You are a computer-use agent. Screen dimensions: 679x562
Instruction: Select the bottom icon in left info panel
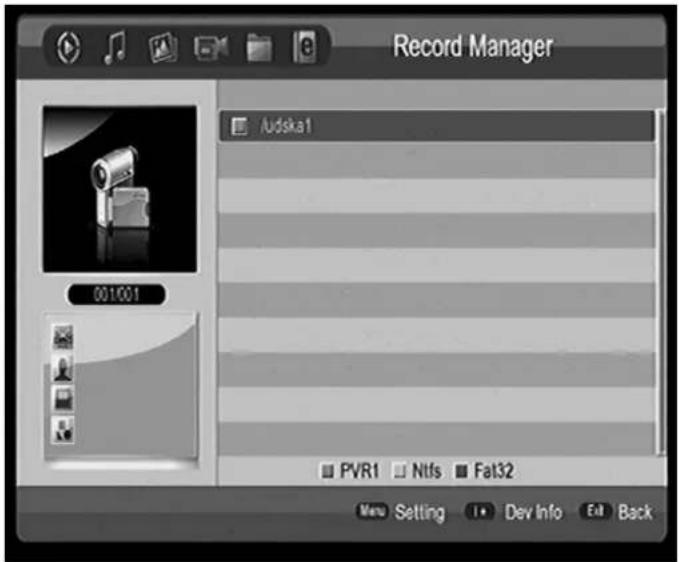coord(63,430)
